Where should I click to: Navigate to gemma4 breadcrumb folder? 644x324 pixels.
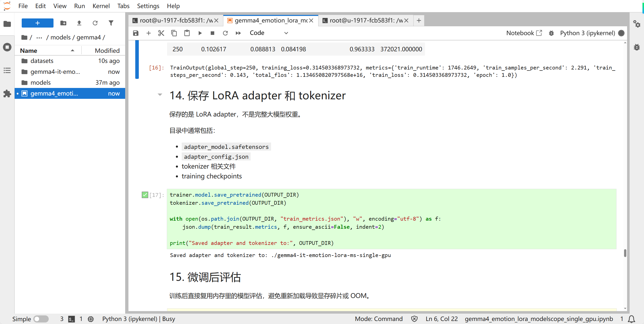(89, 37)
